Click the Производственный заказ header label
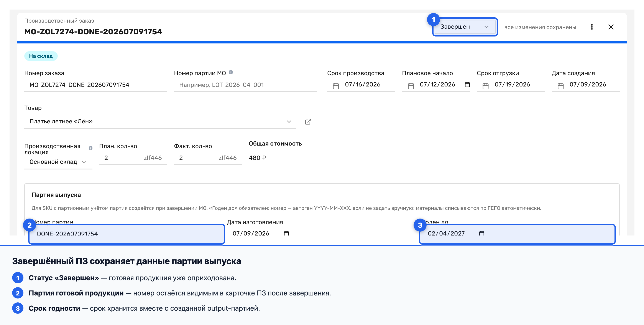Screen dimensions: 644x325 (x=59, y=21)
